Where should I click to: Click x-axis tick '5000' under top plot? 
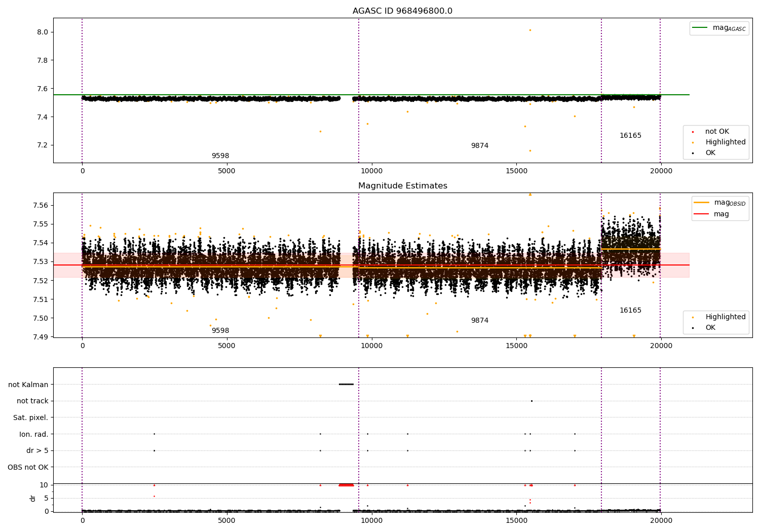[226, 171]
